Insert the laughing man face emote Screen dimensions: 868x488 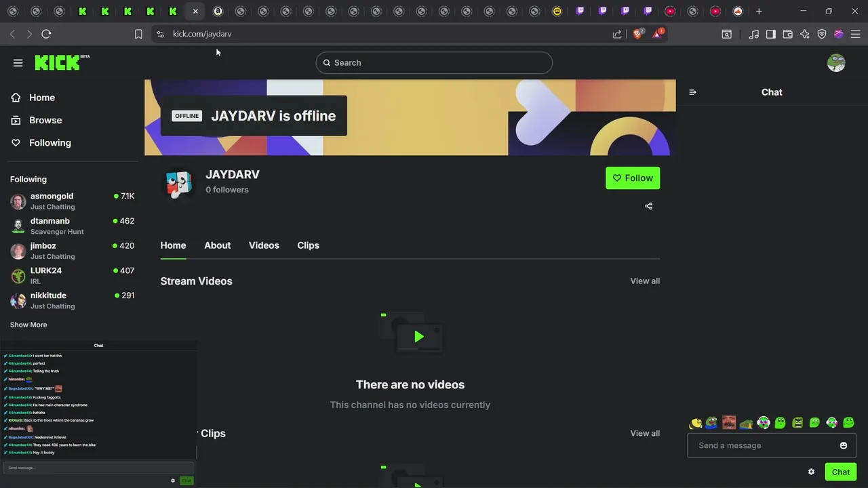(729, 423)
